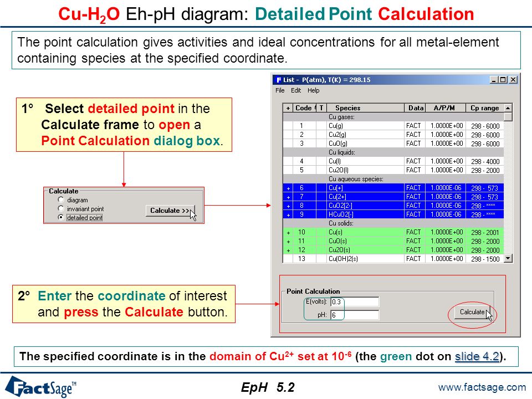Viewport: 532px width, 399px height.
Task: Click the HCuO2[-] species name
Action: pyautogui.click(x=341, y=214)
